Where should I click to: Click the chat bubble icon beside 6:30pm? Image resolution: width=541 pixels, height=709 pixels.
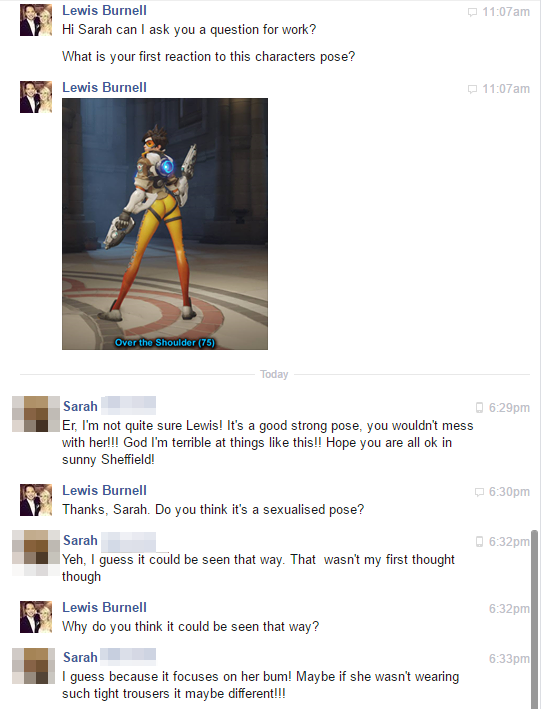point(479,492)
